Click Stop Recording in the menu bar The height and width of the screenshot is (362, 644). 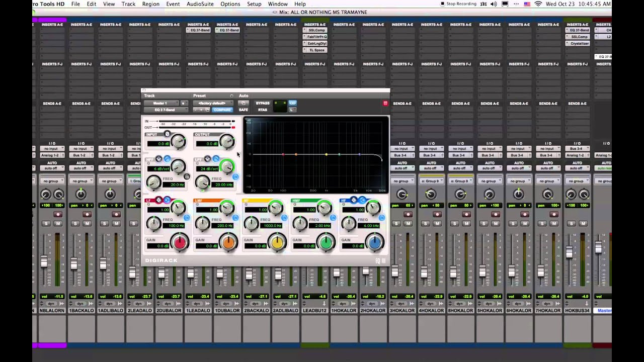[458, 4]
